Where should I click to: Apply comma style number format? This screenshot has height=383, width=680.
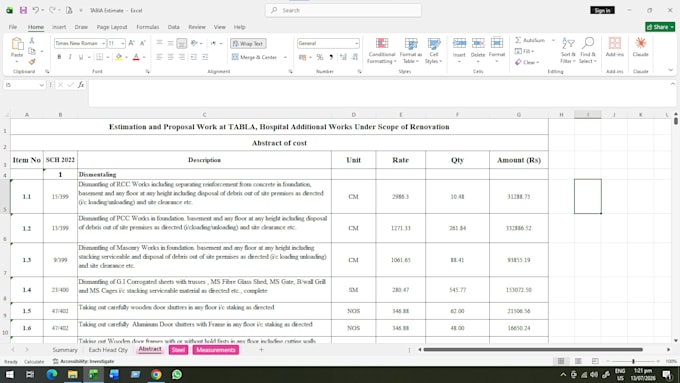click(x=331, y=57)
